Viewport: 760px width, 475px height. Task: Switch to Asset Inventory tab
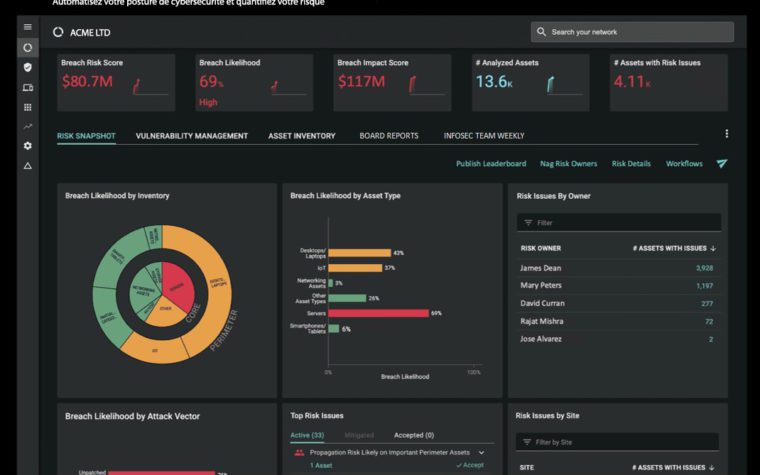pyautogui.click(x=301, y=136)
